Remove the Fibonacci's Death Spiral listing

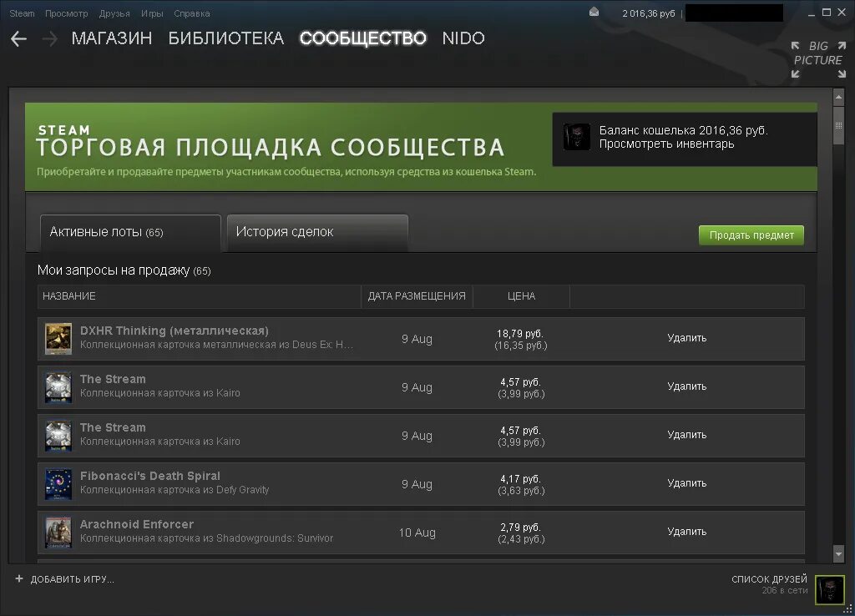(687, 483)
